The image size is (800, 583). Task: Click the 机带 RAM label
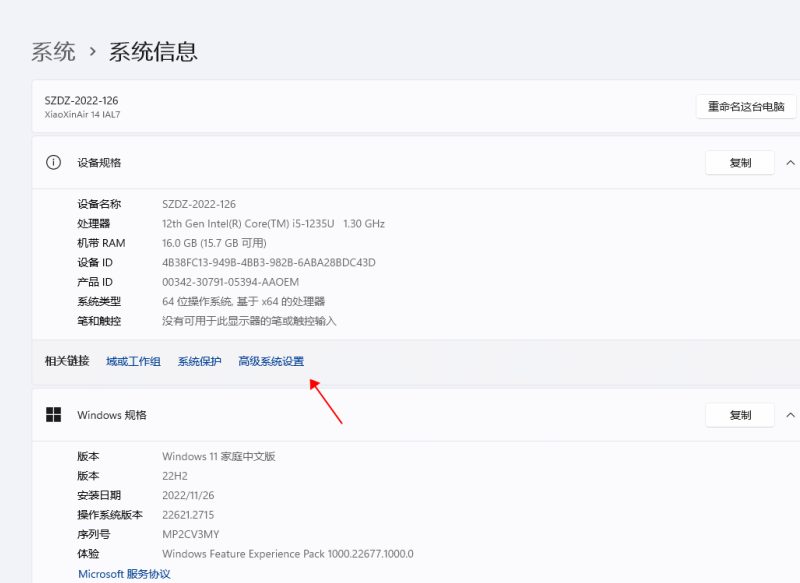tap(101, 243)
